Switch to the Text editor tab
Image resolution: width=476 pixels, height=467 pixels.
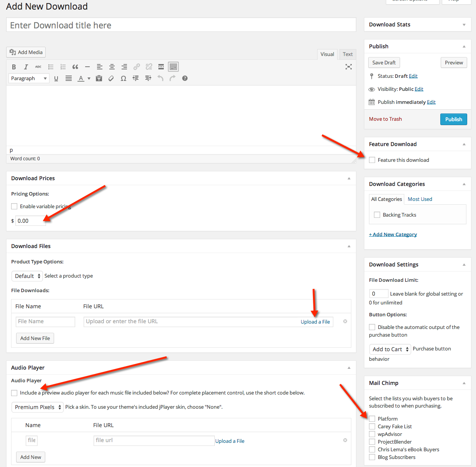[x=348, y=54]
